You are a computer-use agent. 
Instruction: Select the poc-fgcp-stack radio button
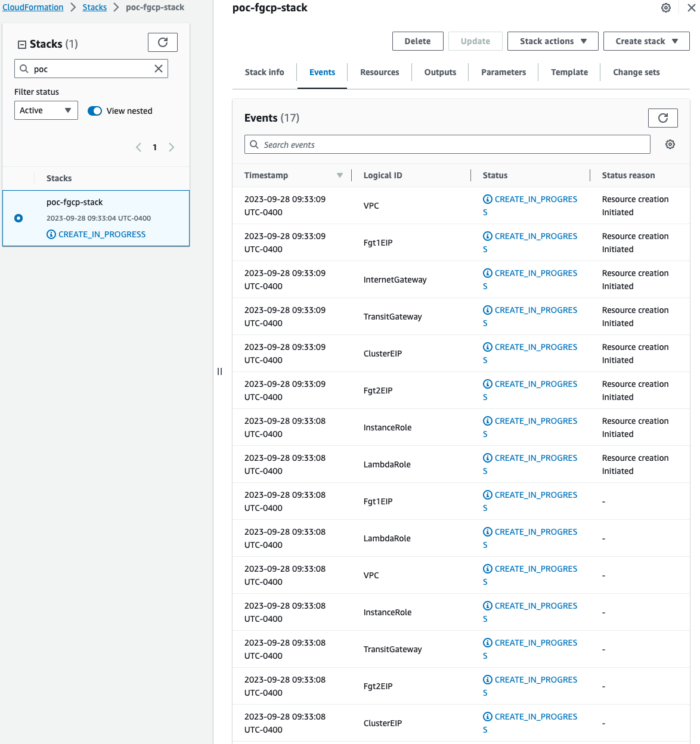pos(18,218)
